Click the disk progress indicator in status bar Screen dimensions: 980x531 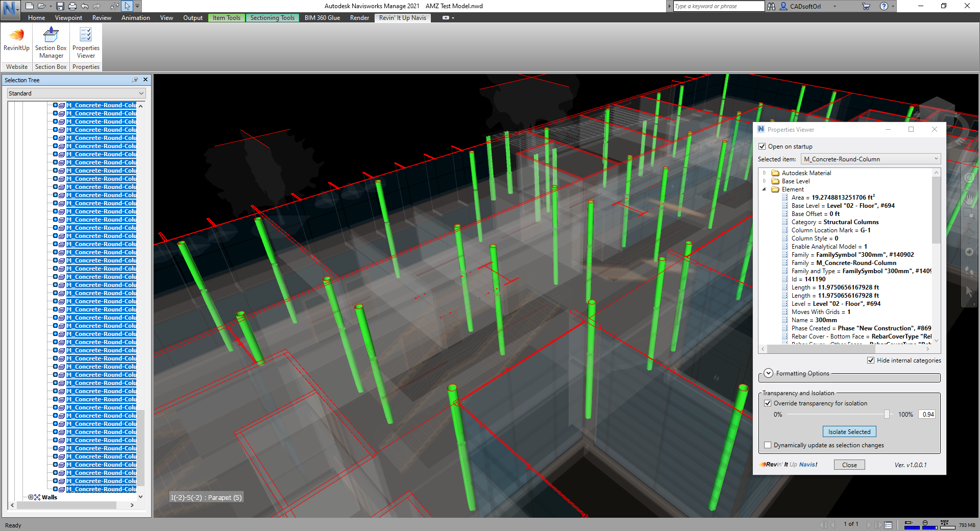click(x=929, y=525)
